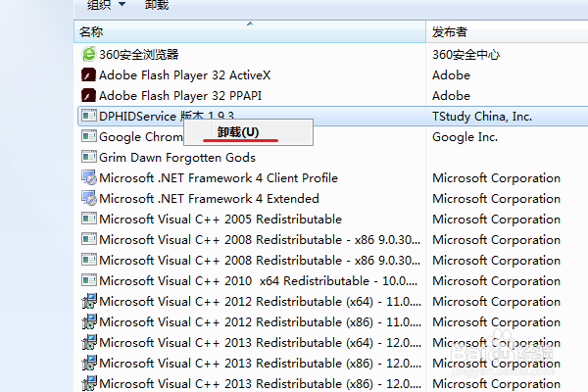Click the Visual C++ 2013 (x64) installer icon
Screen dimensions: 588x392
(x=89, y=342)
